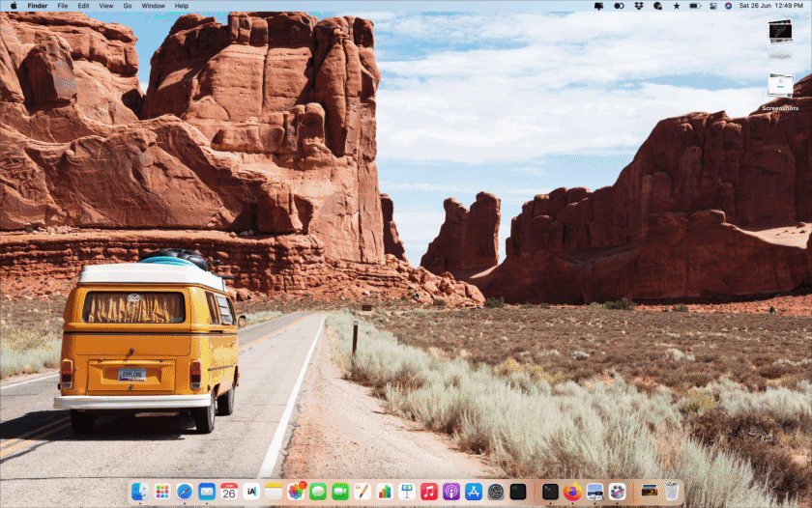Launch Messages from the Dock
812x508 pixels.
(x=318, y=492)
